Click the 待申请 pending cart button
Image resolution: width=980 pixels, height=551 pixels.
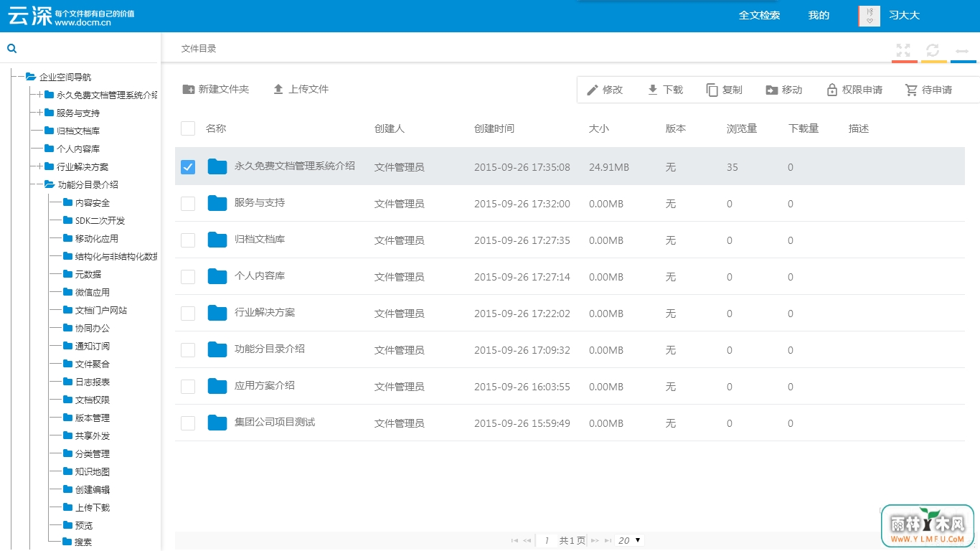click(928, 90)
